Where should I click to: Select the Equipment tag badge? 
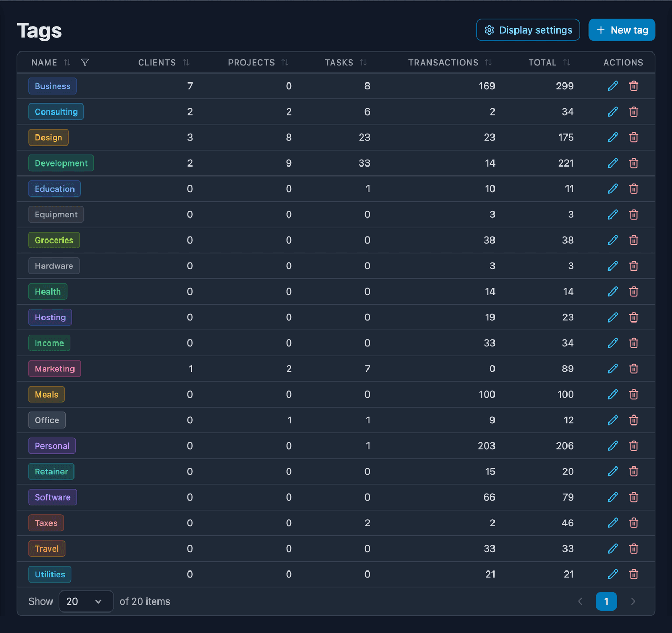[56, 215]
